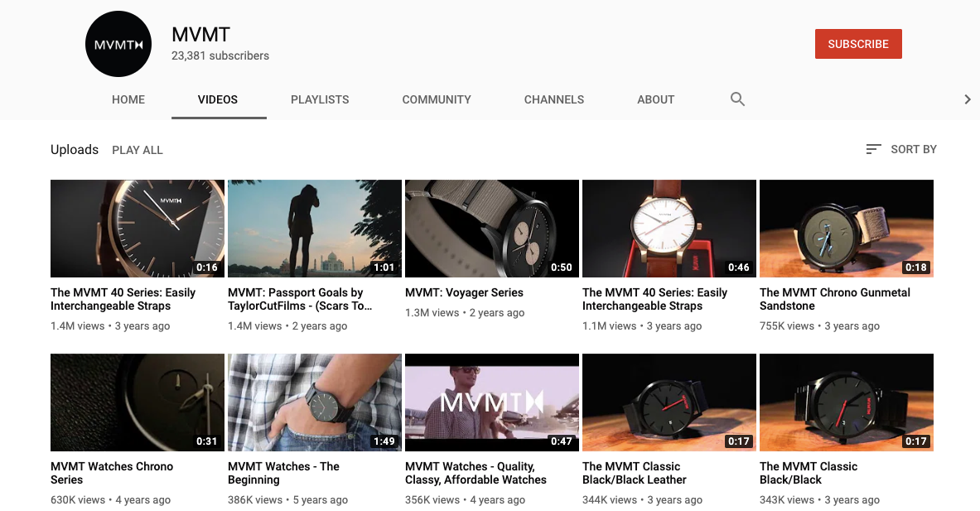This screenshot has width=980, height=511.
Task: Click The MVMT Classic Black/Black Leather title
Action: 635,473
